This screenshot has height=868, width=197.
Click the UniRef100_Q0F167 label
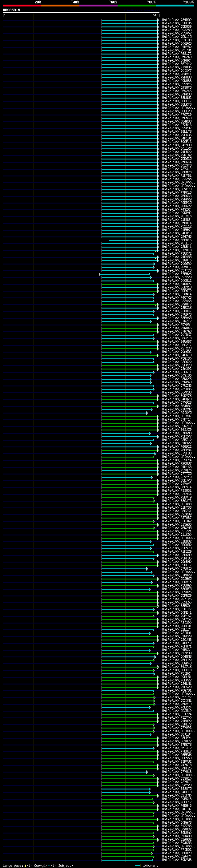176,616
